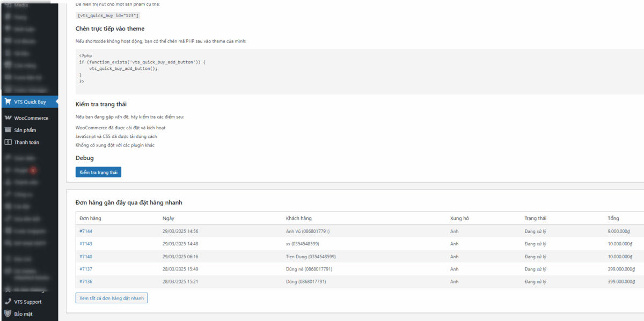Click the code line vts_quick_buy_add_button();

tap(123, 68)
